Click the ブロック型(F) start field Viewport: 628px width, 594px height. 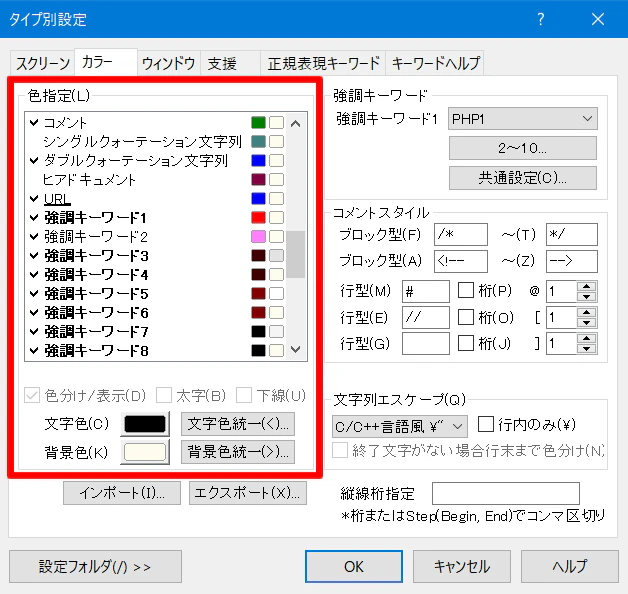point(461,234)
